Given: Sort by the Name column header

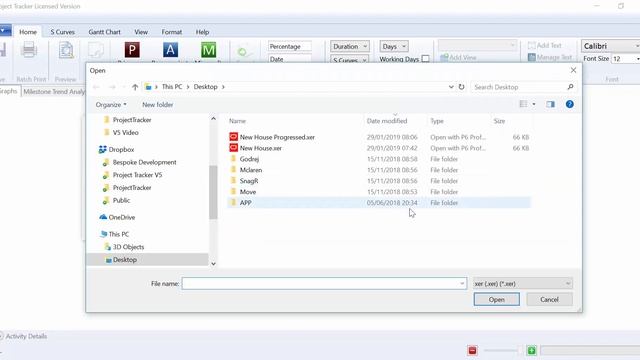Looking at the screenshot, I should [x=237, y=121].
